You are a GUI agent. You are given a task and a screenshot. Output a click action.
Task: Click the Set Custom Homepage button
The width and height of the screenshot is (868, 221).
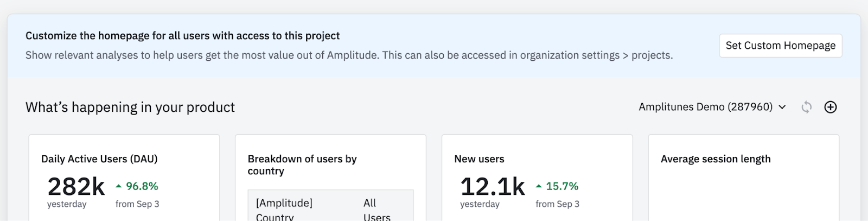point(780,46)
